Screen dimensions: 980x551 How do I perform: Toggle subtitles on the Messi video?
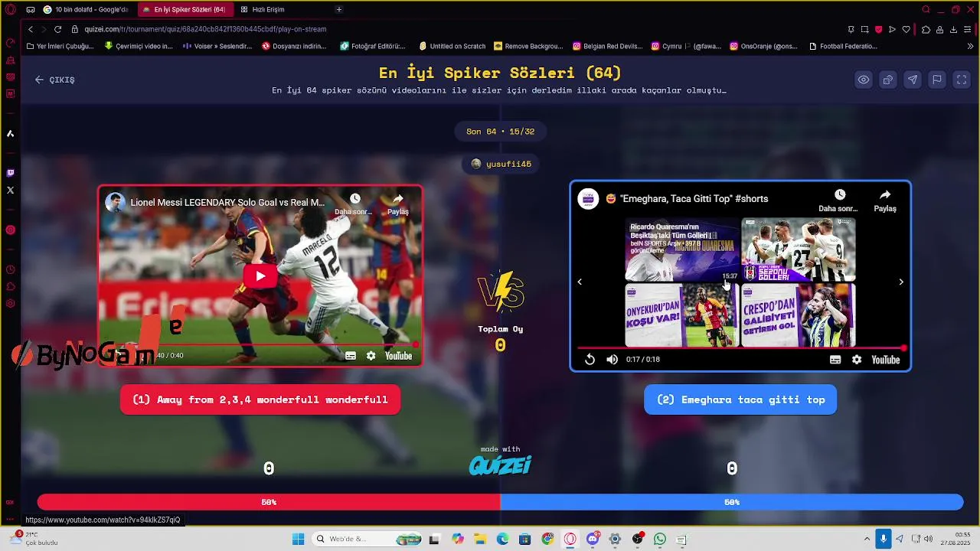pyautogui.click(x=351, y=356)
